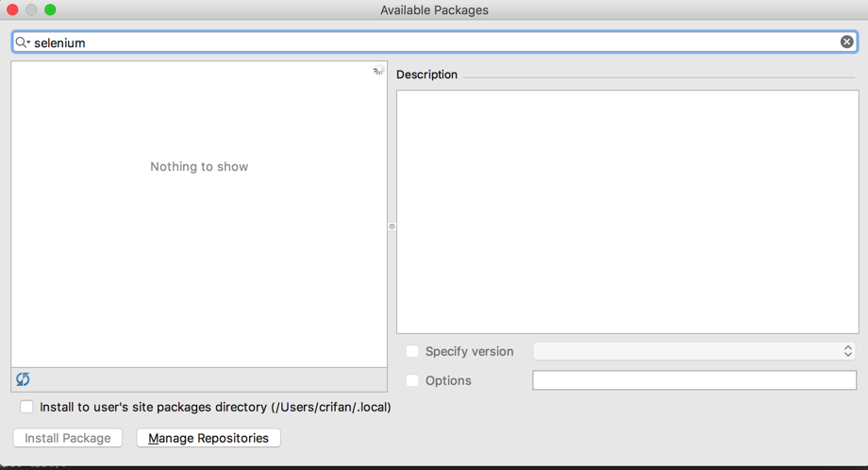Click the Install Package button

[68, 438]
